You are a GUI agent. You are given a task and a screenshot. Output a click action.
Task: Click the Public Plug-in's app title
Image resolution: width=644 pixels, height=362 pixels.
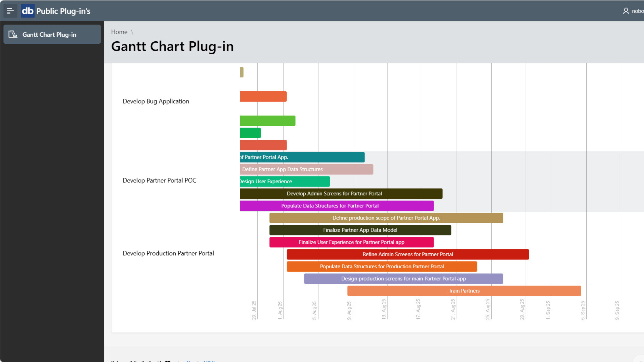63,11
